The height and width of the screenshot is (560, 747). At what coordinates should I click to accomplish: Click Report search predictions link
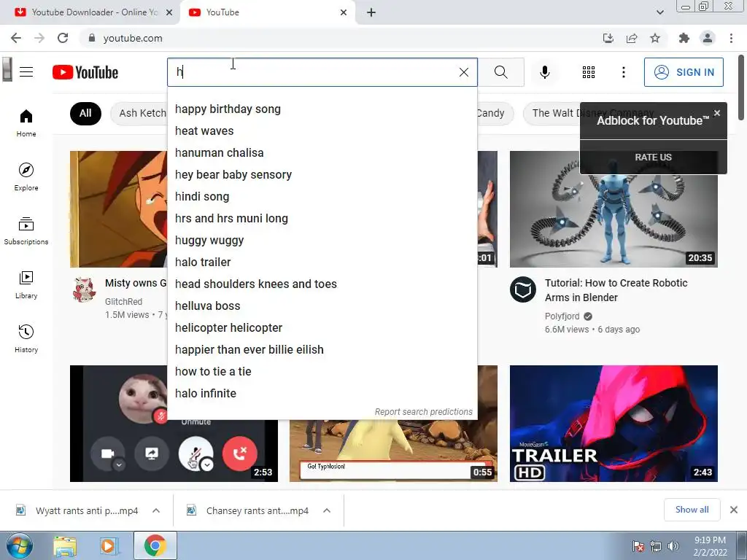point(424,412)
